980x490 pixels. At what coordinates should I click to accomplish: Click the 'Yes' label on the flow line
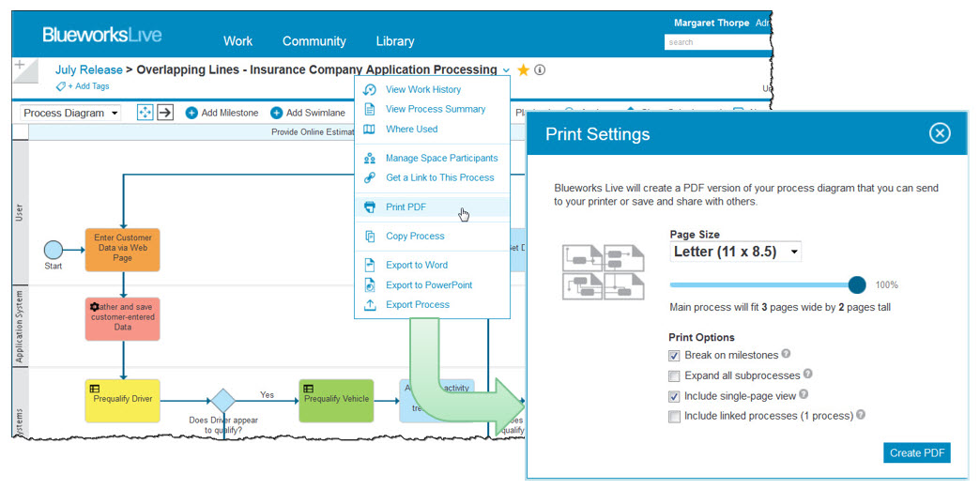point(267,394)
